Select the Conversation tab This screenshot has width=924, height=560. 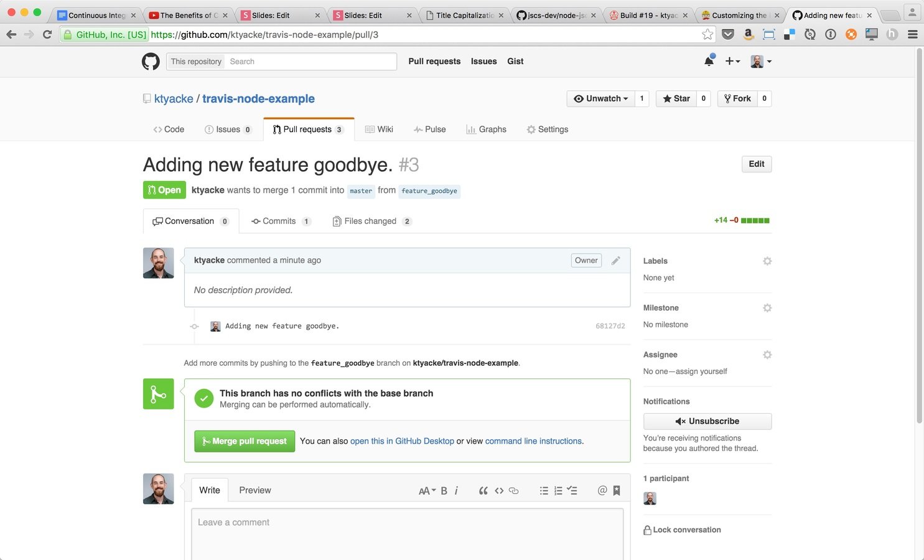[x=190, y=221]
